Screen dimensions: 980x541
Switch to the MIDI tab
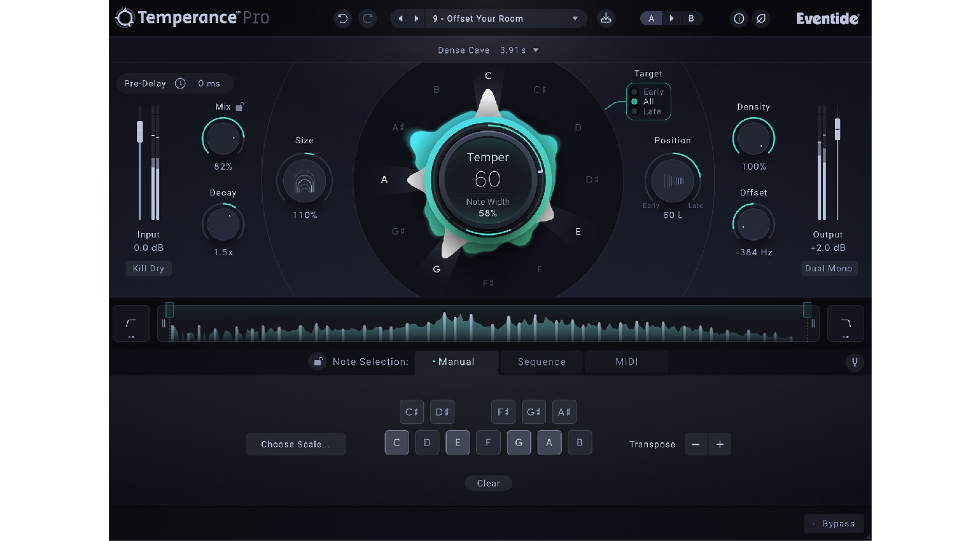click(626, 362)
